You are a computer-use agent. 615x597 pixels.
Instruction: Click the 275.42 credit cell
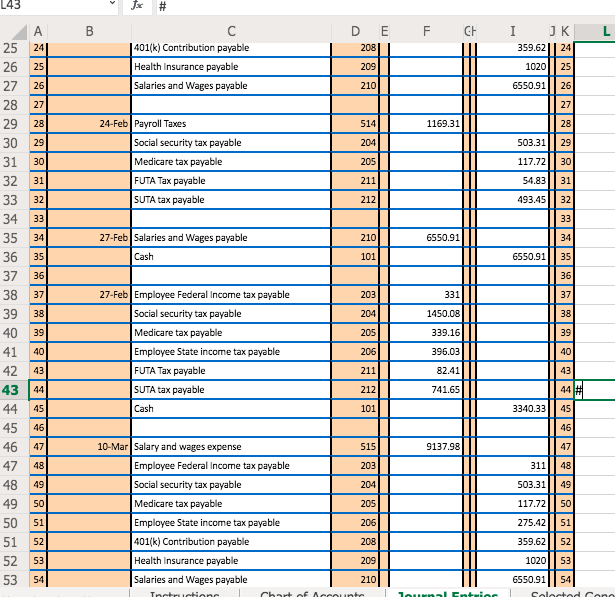512,523
